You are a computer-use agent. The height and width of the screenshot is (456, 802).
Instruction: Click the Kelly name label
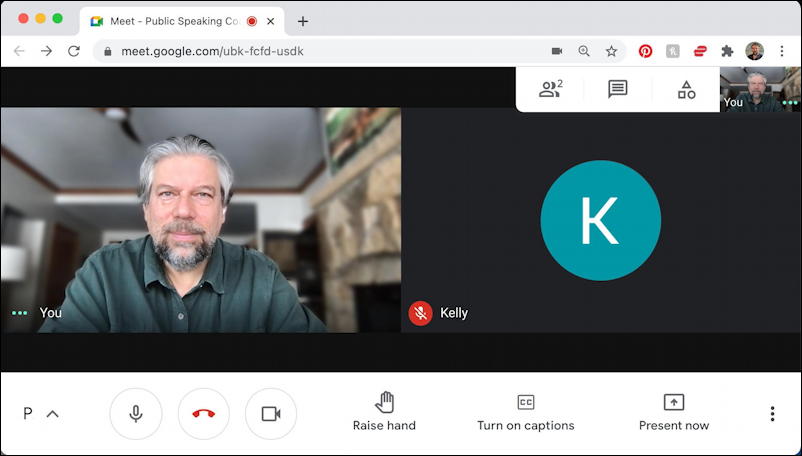point(454,312)
